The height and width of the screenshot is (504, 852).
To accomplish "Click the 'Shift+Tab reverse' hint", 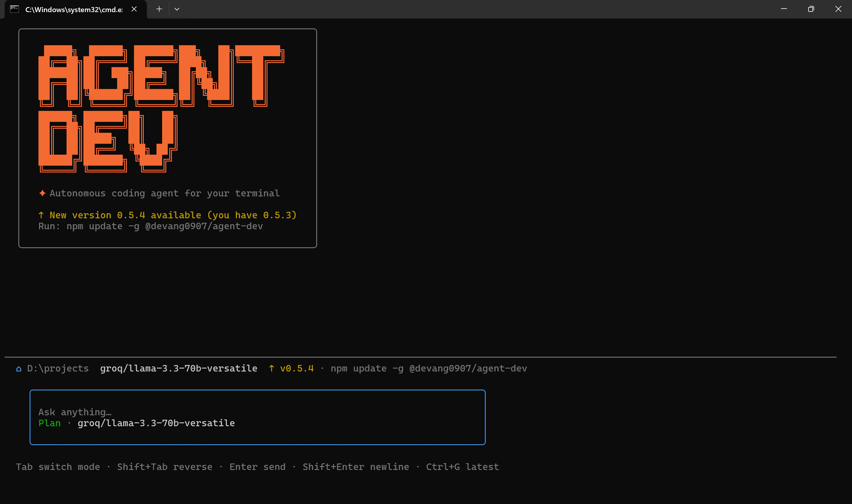I will [x=165, y=467].
